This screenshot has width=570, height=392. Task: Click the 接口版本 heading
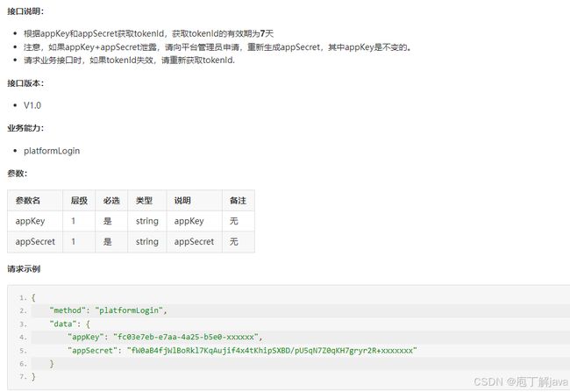coord(25,83)
